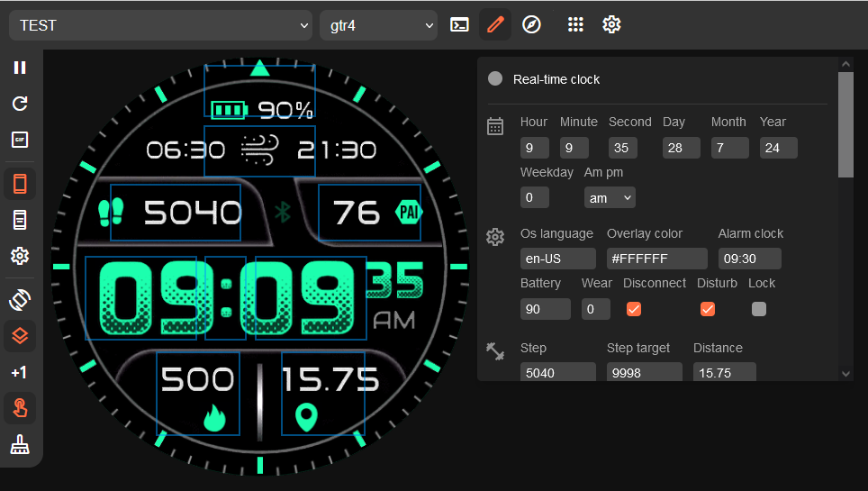Screen dimensions: 868x491
Task: Click the Os language field en-US
Action: 558,259
